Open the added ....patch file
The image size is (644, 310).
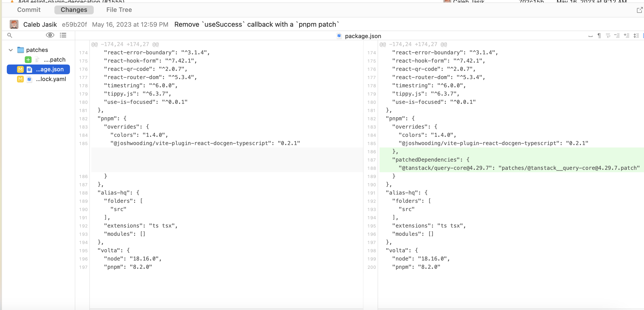pyautogui.click(x=54, y=60)
